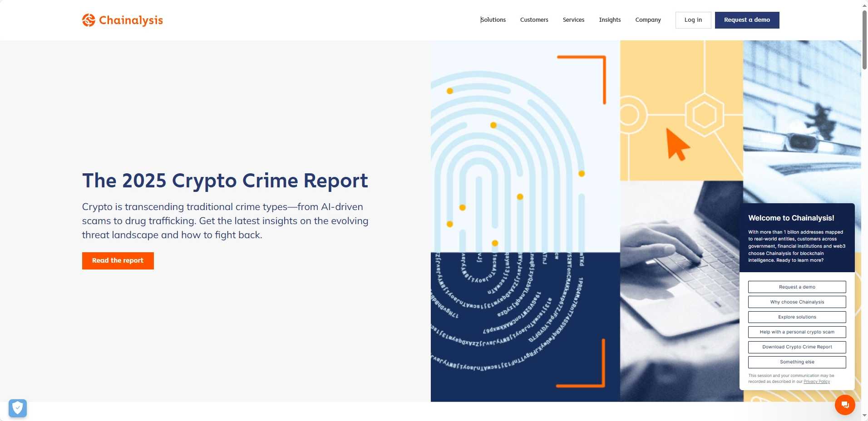Viewport: 868px width, 421px height.
Task: Expand the Company navigation menu
Action: tap(648, 20)
